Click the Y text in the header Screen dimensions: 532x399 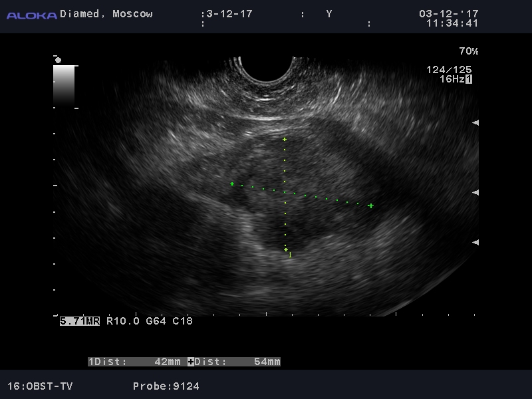329,14
